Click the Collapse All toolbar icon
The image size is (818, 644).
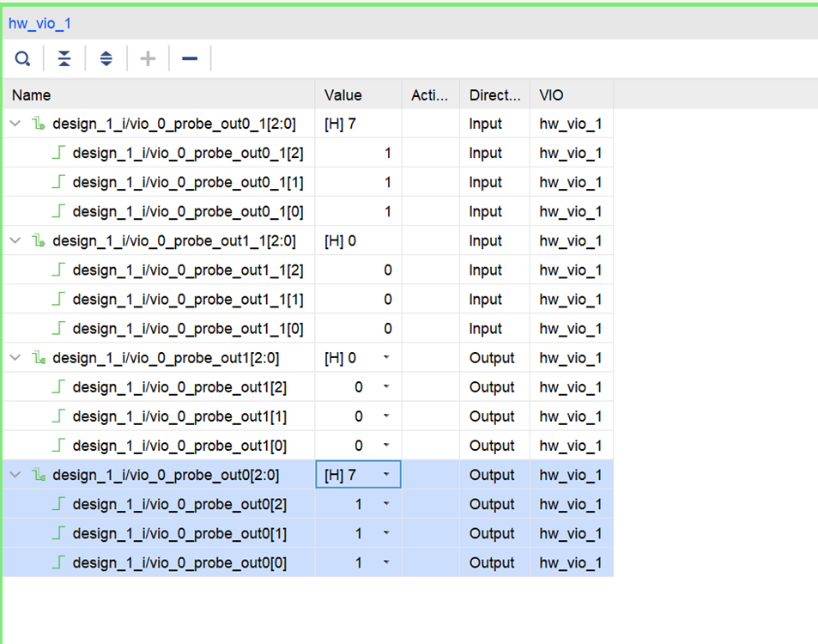click(x=64, y=59)
